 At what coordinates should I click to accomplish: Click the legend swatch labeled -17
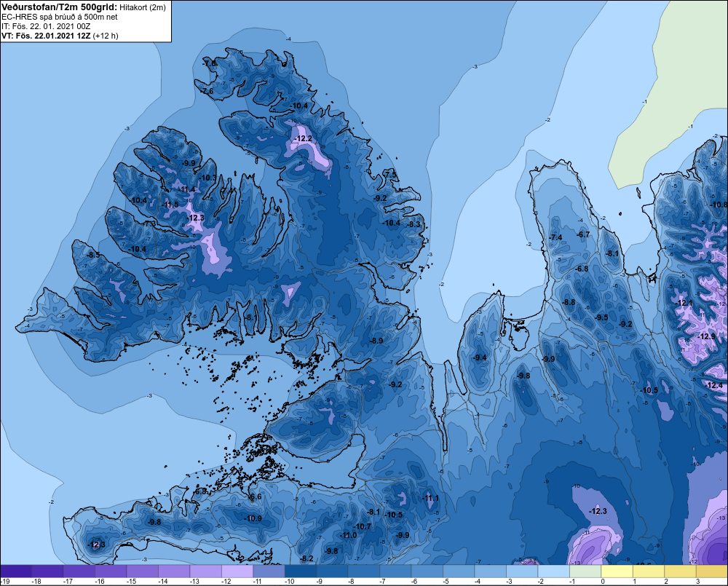(x=79, y=571)
